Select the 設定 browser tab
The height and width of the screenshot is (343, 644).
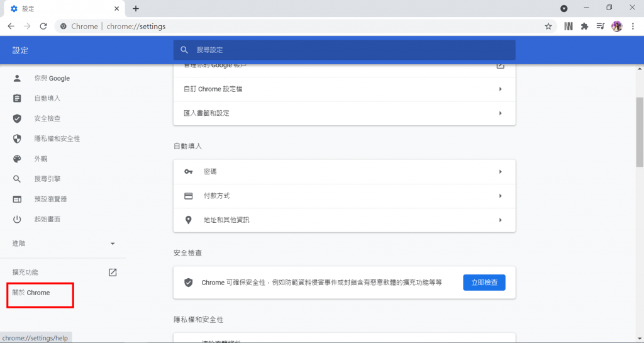click(65, 9)
